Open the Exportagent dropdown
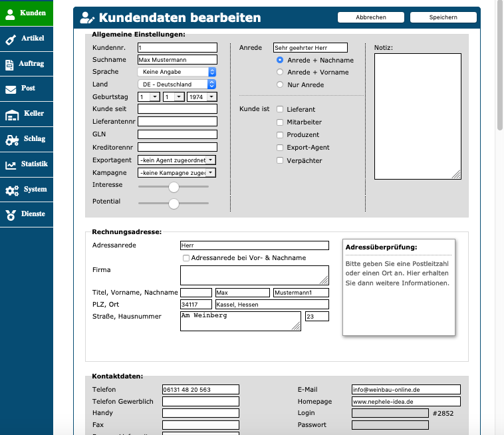This screenshot has height=435, width=504. coord(177,160)
